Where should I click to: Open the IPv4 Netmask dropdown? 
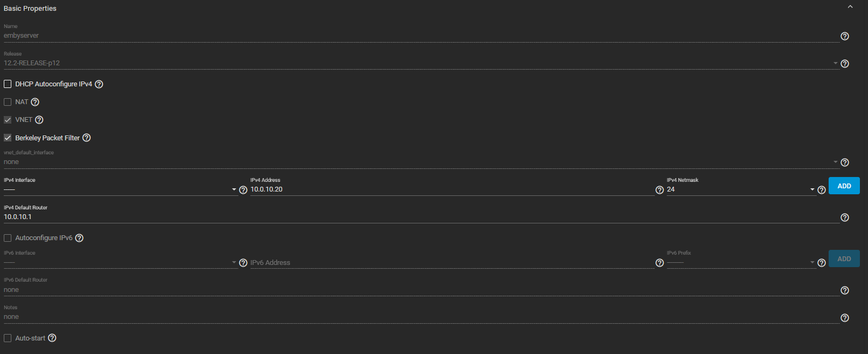point(740,189)
